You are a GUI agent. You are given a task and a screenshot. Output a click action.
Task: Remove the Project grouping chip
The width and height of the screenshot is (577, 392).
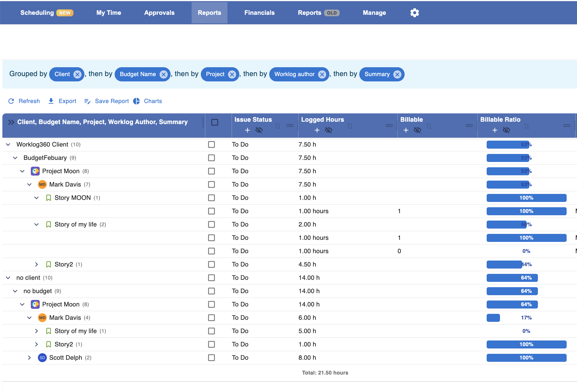232,74
